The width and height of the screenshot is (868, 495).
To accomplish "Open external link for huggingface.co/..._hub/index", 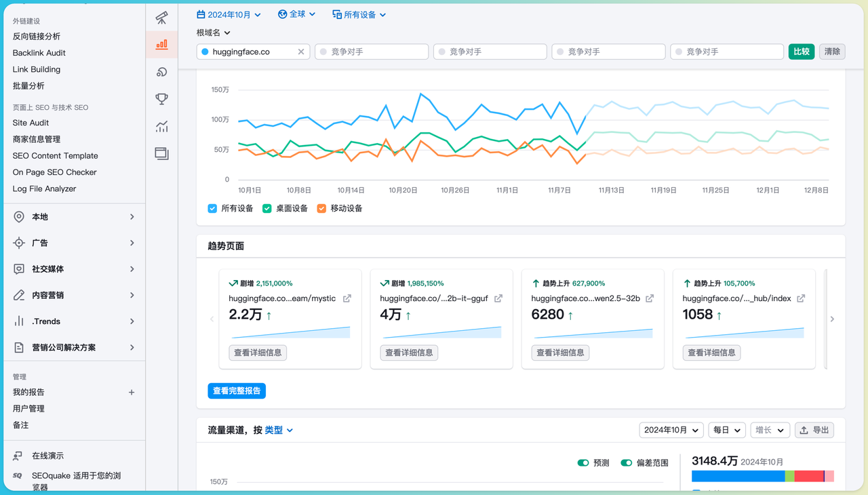I will 801,298.
